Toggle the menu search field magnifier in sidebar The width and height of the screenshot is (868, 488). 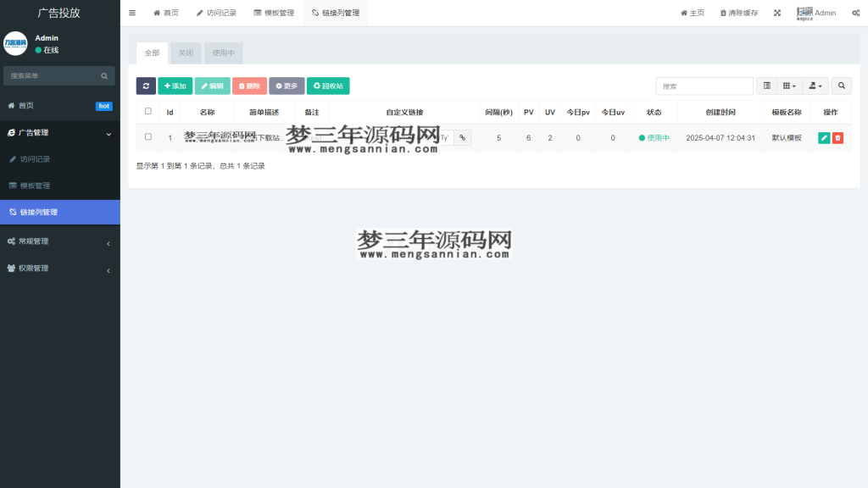[105, 75]
